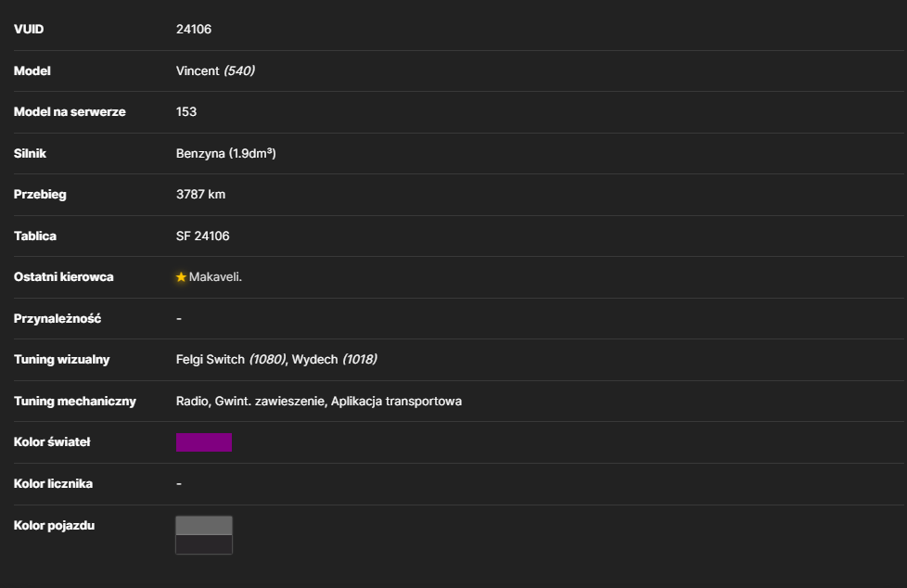Click the grey top vehicle color swatch

pyautogui.click(x=204, y=526)
